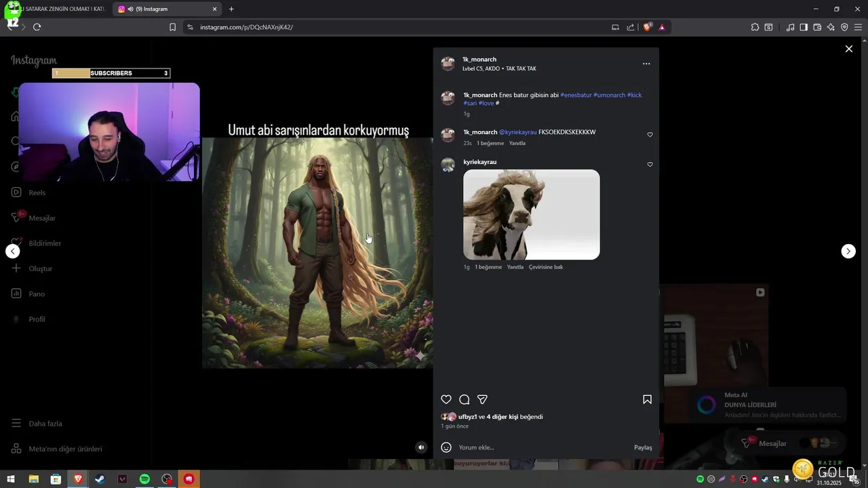Open the browser hamburger main menu
The image size is (868, 488).
click(858, 27)
